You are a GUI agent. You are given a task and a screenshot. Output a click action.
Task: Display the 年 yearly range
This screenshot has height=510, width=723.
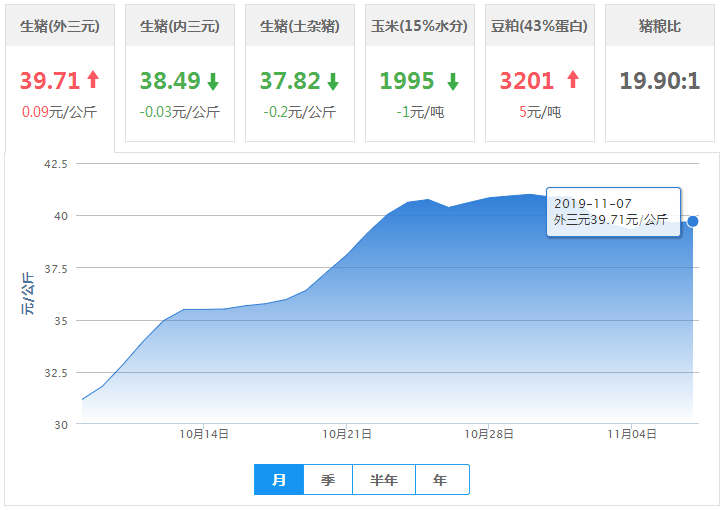441,480
